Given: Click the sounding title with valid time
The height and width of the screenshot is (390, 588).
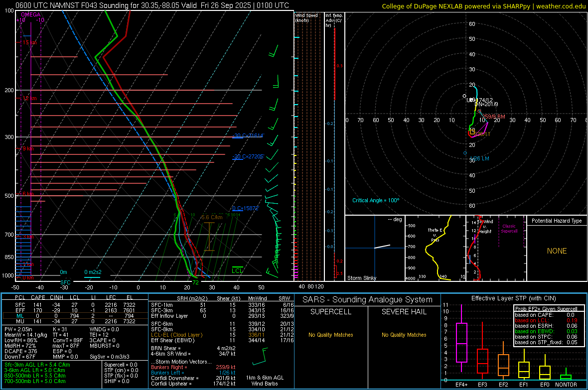Looking at the screenshot, I should tap(152, 5).
